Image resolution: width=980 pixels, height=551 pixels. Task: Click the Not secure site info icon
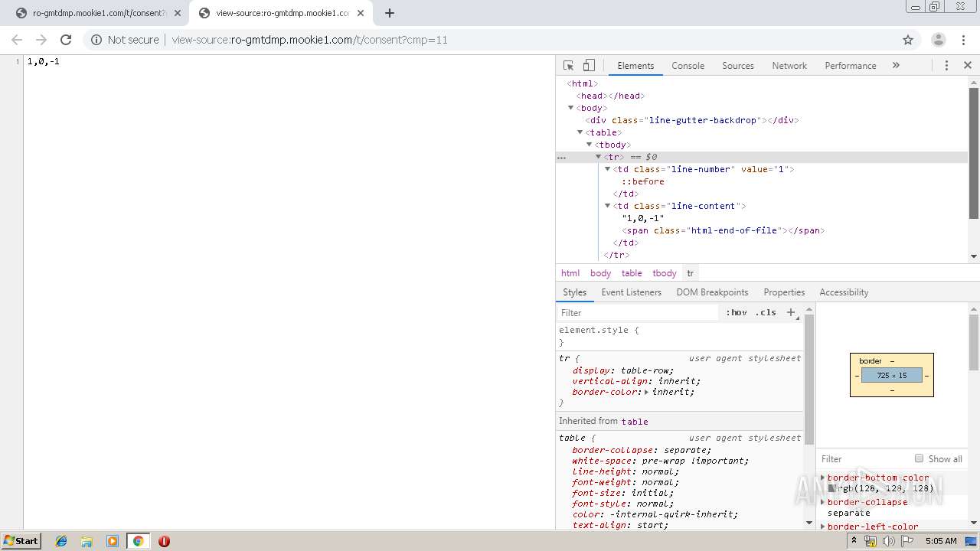coord(96,40)
